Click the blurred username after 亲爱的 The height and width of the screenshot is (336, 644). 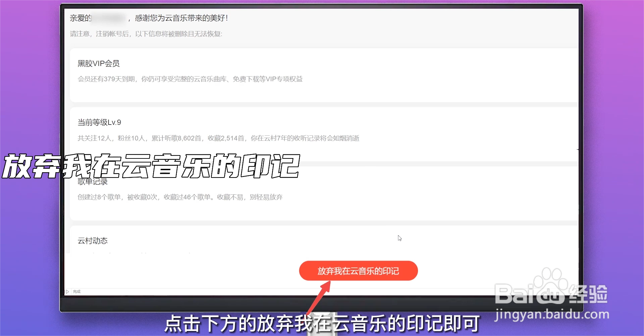(x=108, y=18)
